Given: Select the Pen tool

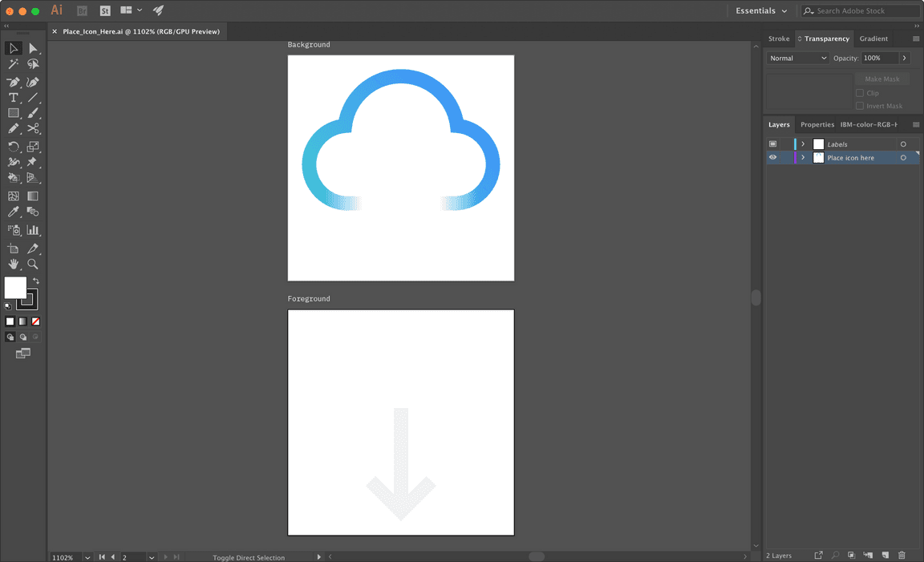Looking at the screenshot, I should pos(13,81).
